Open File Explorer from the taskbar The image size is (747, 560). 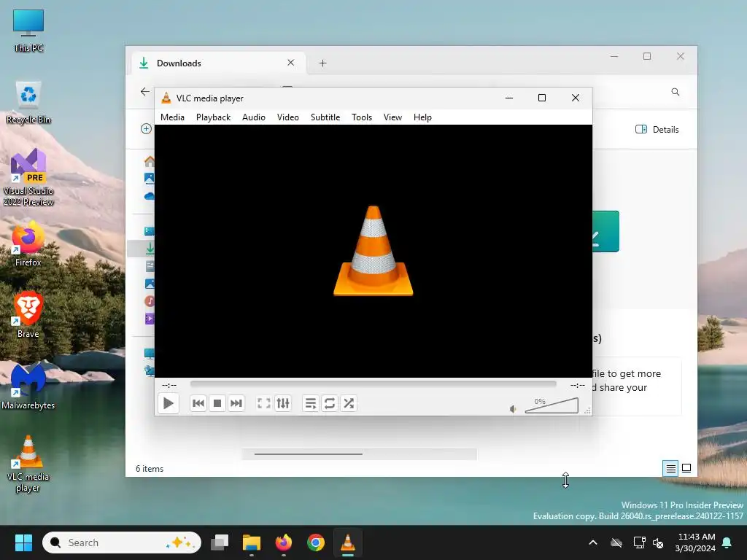252,542
